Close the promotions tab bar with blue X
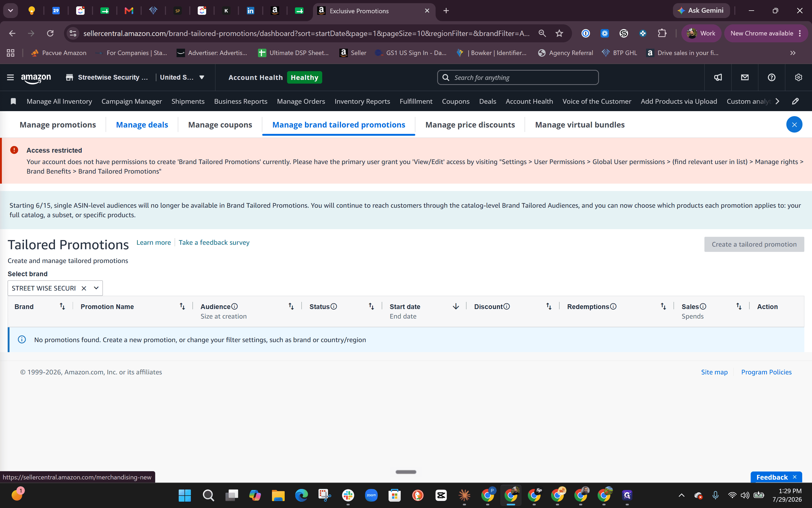 tap(794, 125)
